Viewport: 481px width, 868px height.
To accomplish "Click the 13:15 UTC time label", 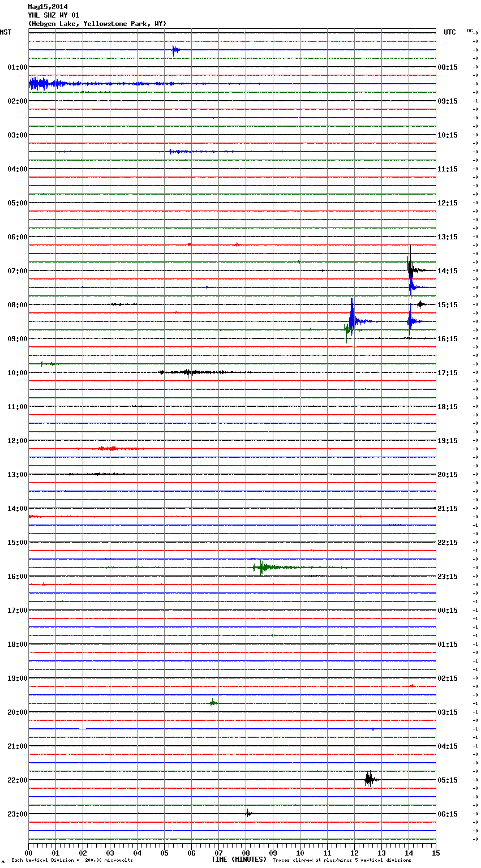I will tap(448, 237).
